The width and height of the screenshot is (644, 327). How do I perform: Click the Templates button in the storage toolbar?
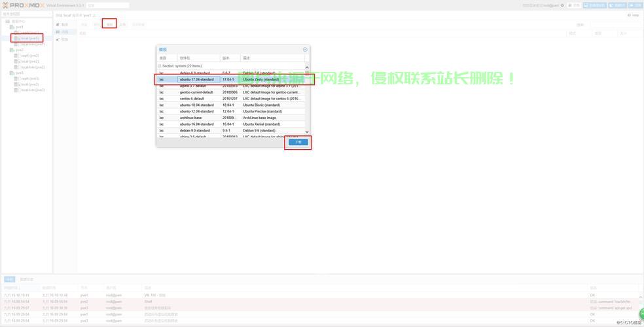click(x=110, y=24)
